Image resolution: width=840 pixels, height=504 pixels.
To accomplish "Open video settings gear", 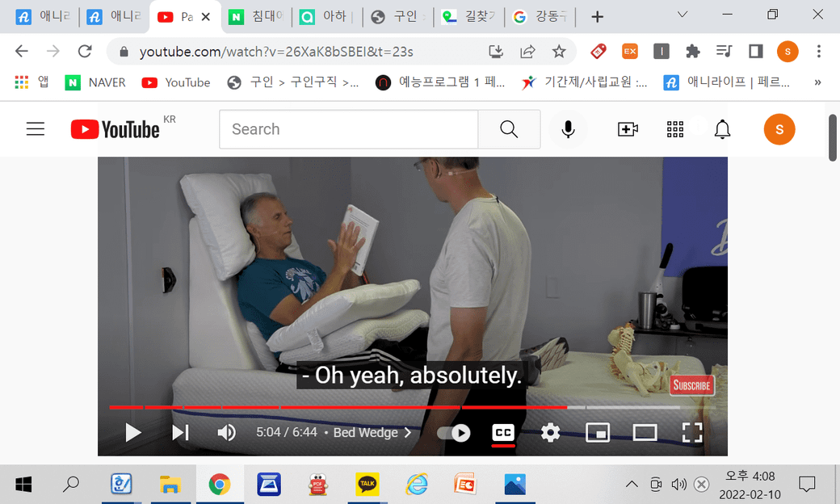I will tap(551, 433).
